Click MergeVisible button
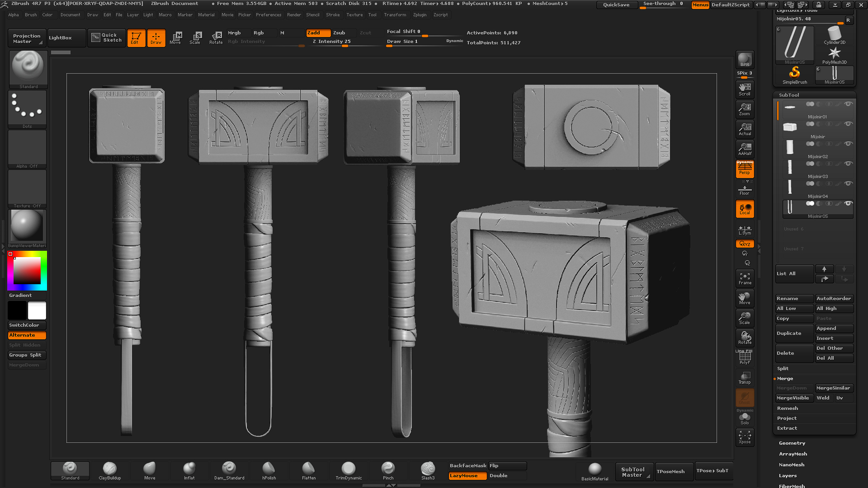Viewport: 868px width, 488px height. click(794, 398)
